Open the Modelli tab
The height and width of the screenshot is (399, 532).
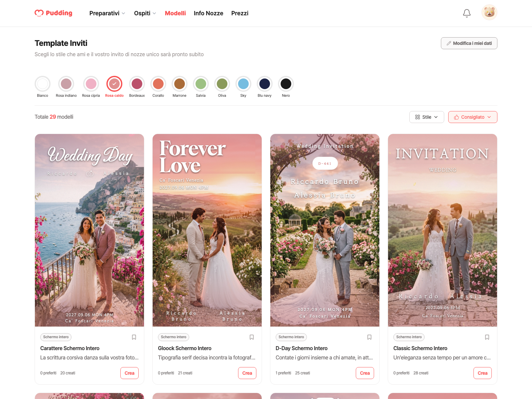tap(175, 13)
